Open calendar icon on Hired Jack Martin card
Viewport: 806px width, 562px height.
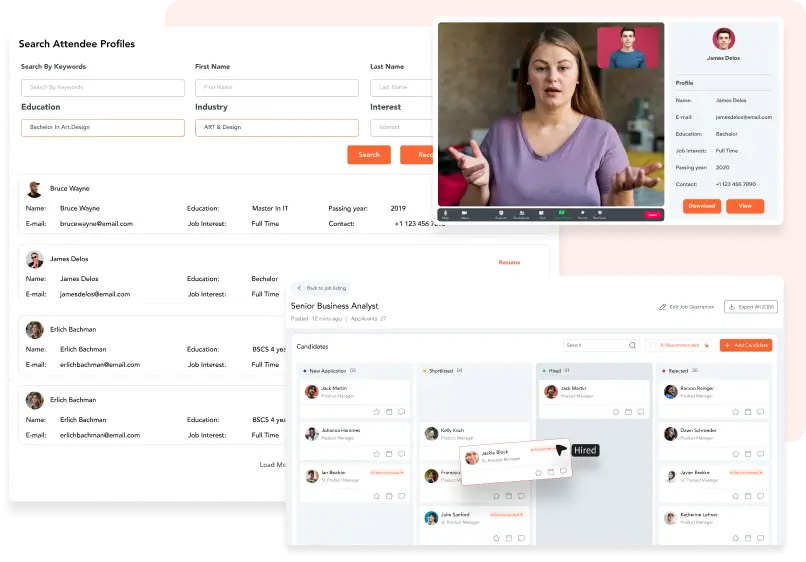pos(628,412)
